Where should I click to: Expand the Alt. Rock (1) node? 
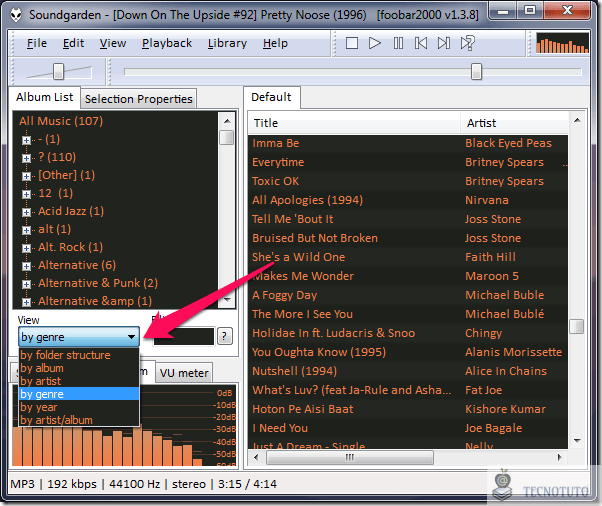pos(26,248)
